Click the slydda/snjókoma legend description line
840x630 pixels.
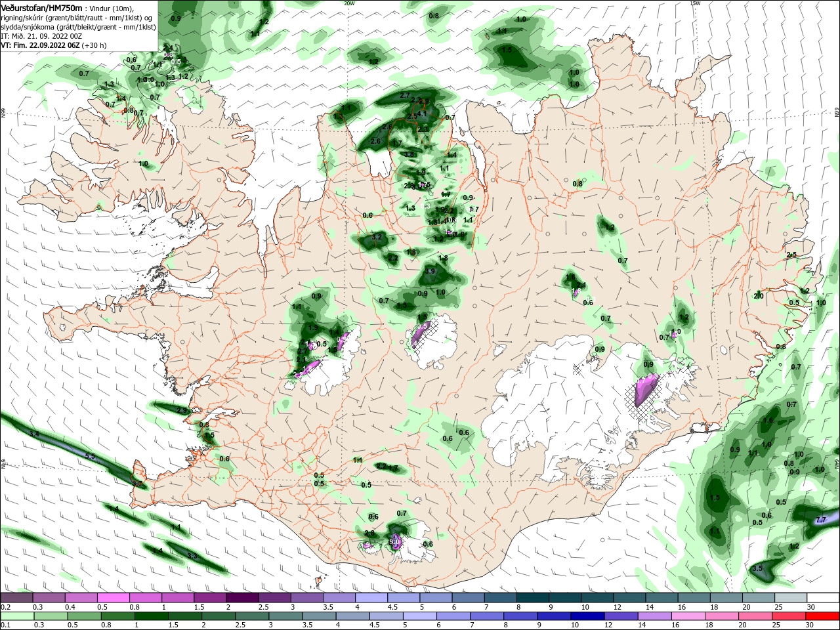pos(78,27)
